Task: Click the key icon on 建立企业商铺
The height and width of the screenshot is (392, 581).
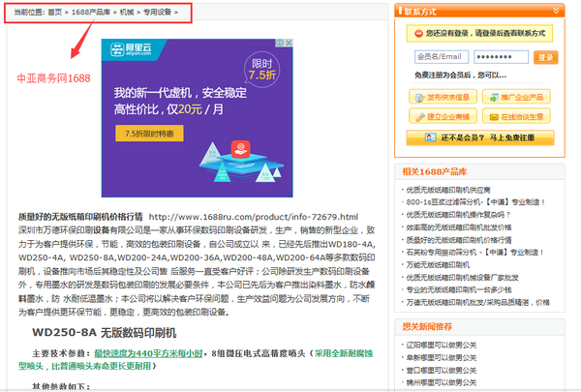Action: point(420,117)
